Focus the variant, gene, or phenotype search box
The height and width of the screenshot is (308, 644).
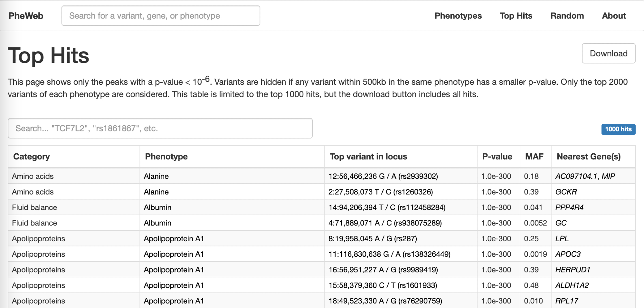[161, 16]
